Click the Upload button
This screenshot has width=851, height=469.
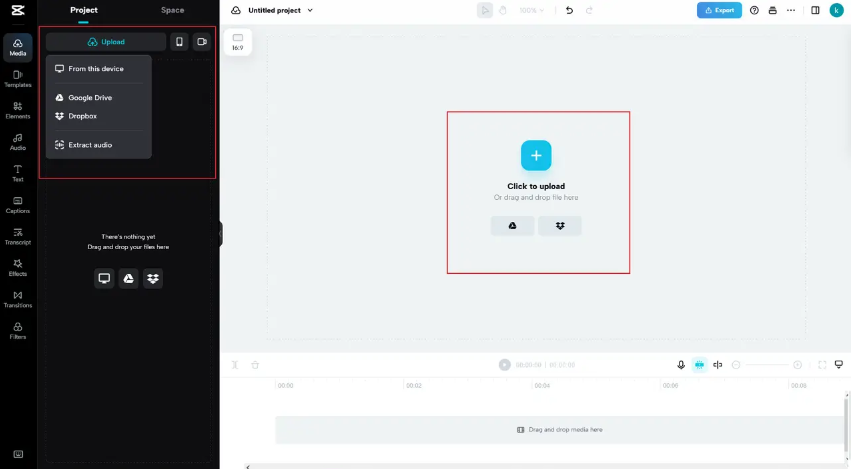(106, 42)
